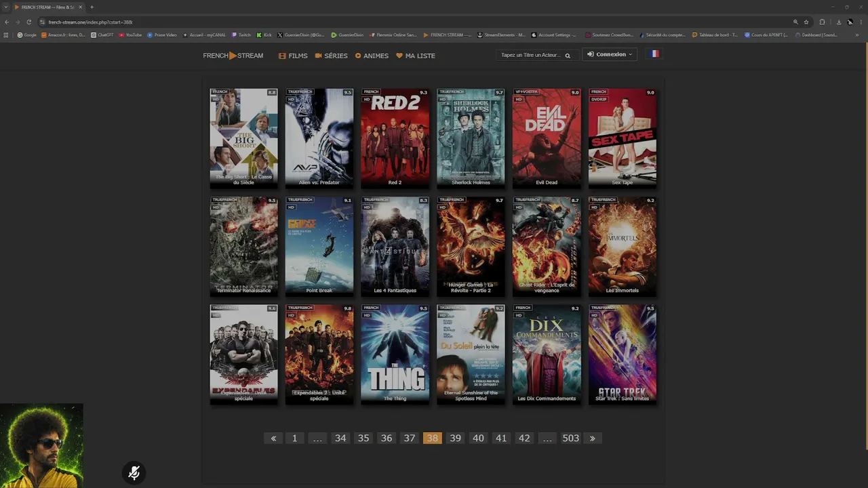Go to pagination page 37
The width and height of the screenshot is (868, 488).
(x=410, y=438)
